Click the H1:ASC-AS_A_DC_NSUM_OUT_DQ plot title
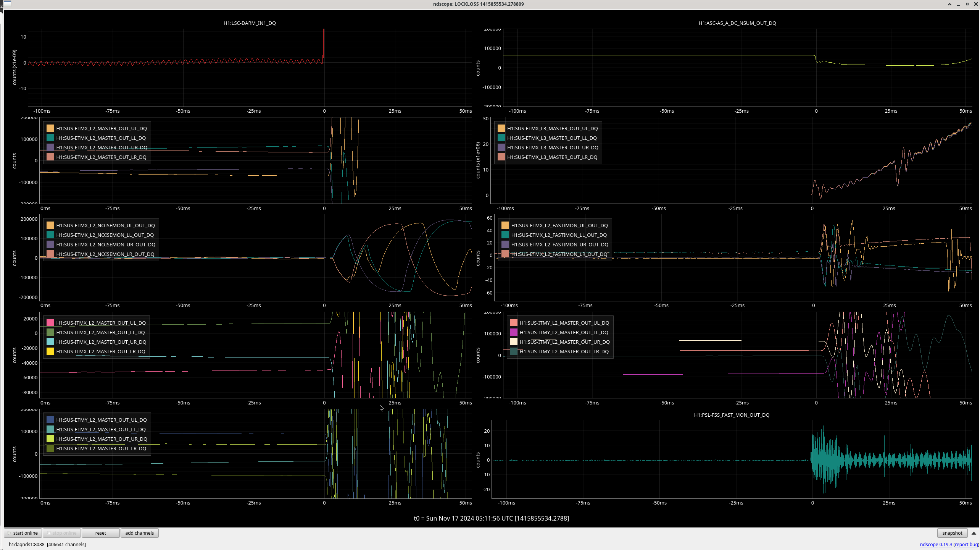The height and width of the screenshot is (550, 980). click(x=737, y=23)
